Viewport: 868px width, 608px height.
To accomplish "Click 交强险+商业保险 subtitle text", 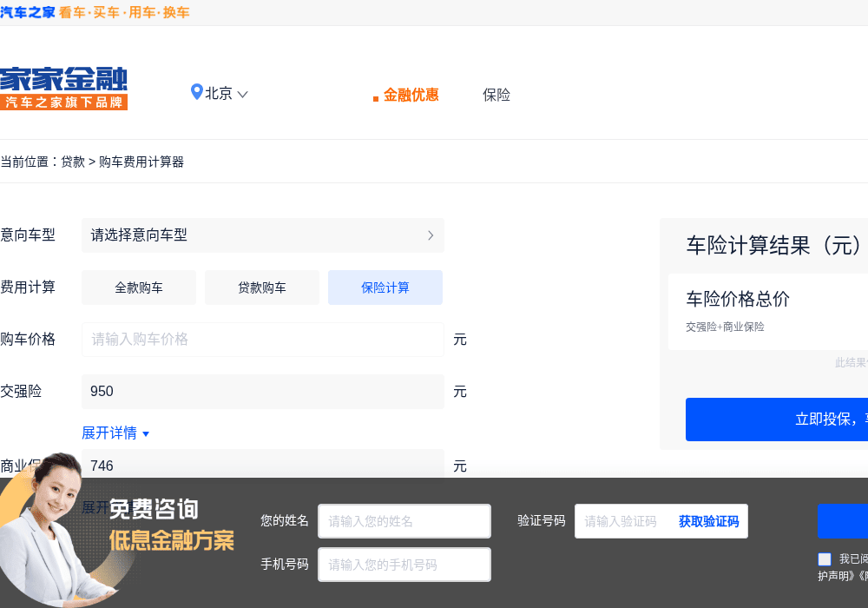I will 725,327.
